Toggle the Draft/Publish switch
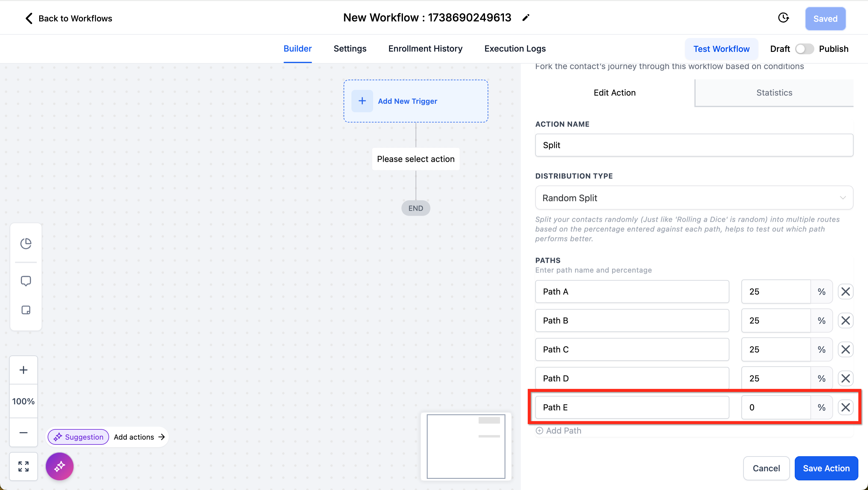The height and width of the screenshot is (490, 868). pos(804,49)
